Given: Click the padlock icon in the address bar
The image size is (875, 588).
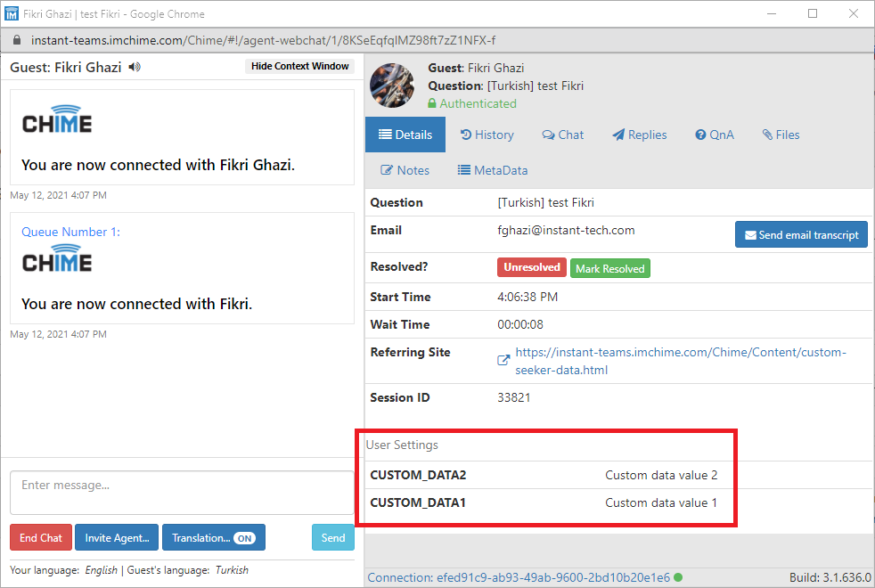Looking at the screenshot, I should (x=16, y=40).
